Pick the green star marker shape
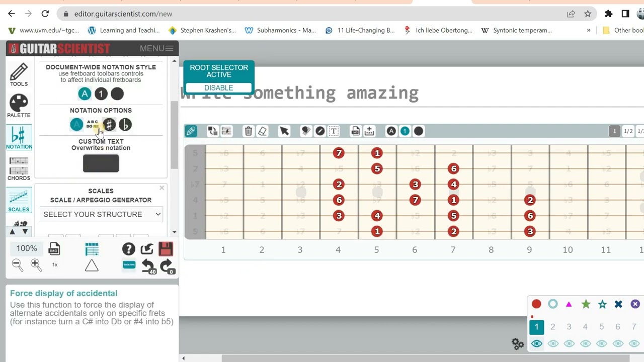The image size is (644, 362). tap(586, 304)
